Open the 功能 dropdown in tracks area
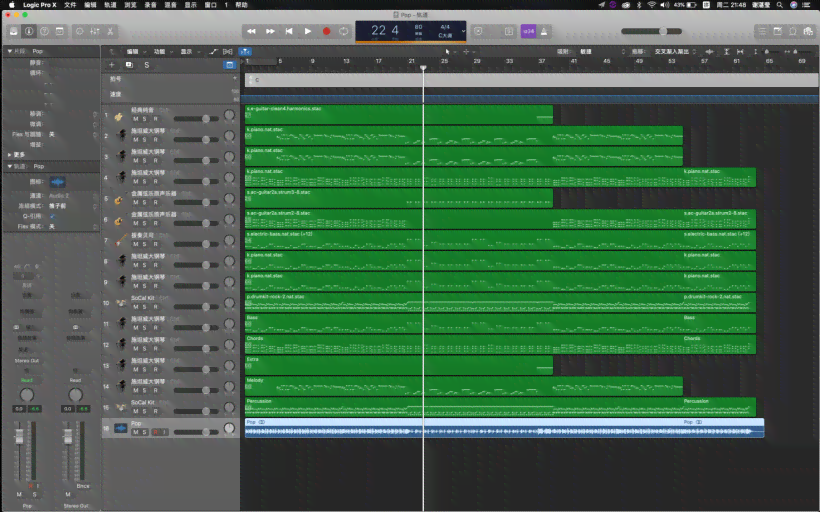The width and height of the screenshot is (820, 512). click(162, 52)
